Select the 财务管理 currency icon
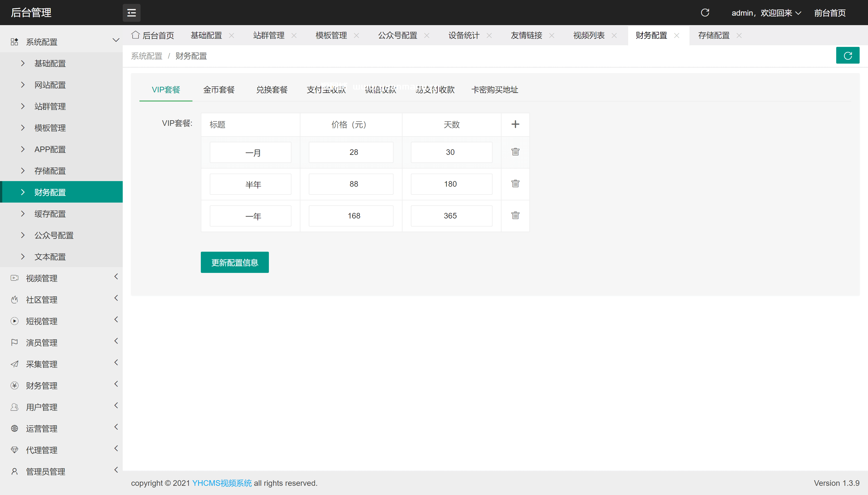 [14, 385]
